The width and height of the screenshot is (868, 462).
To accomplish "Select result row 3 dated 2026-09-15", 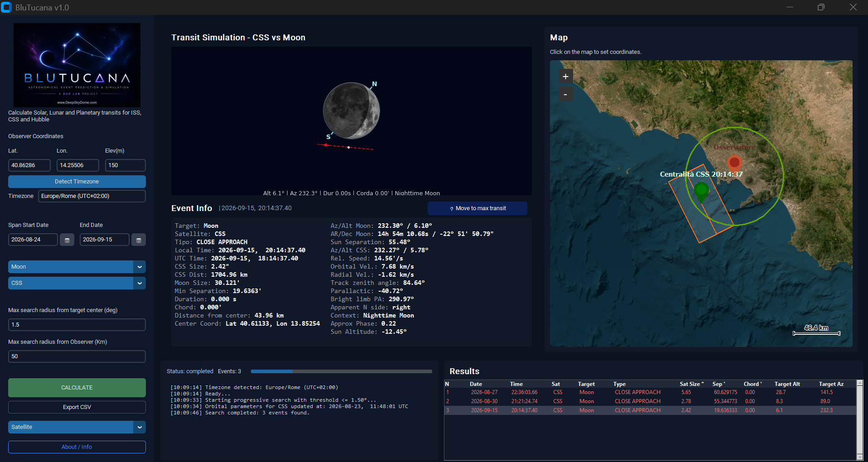I will [650, 410].
